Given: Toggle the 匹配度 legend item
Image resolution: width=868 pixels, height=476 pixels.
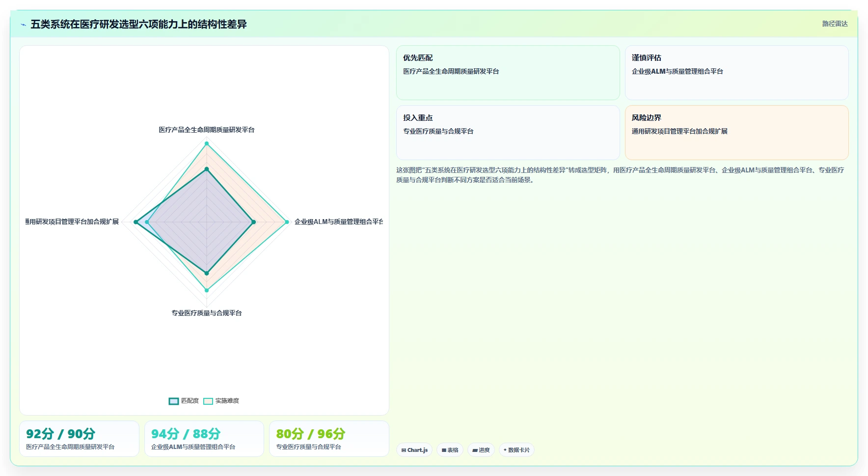Looking at the screenshot, I should [x=184, y=401].
